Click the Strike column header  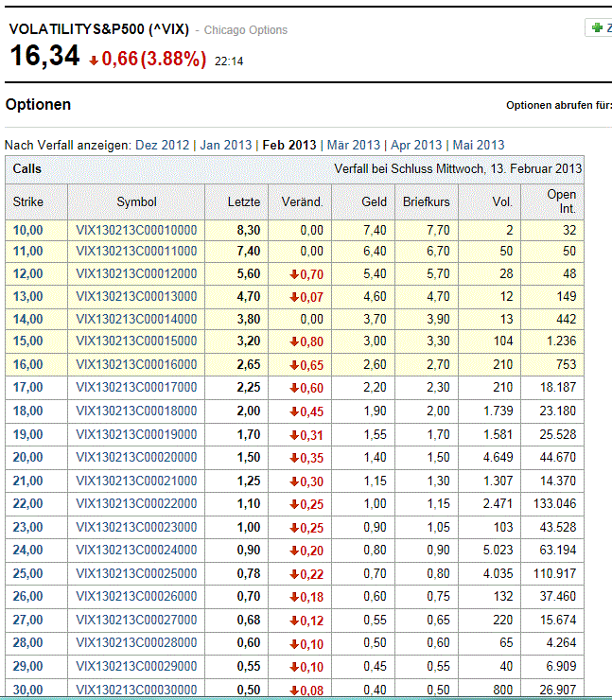click(28, 201)
